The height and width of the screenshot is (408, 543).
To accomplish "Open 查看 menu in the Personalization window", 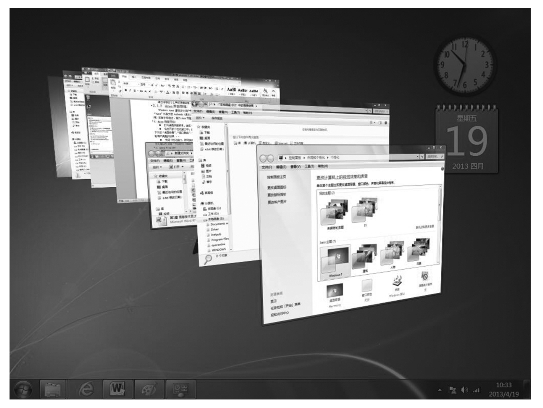I will (295, 167).
